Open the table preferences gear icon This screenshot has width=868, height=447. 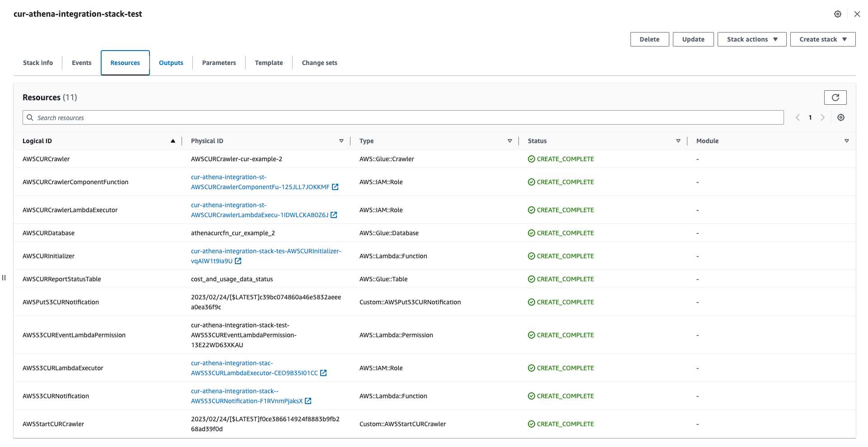840,117
